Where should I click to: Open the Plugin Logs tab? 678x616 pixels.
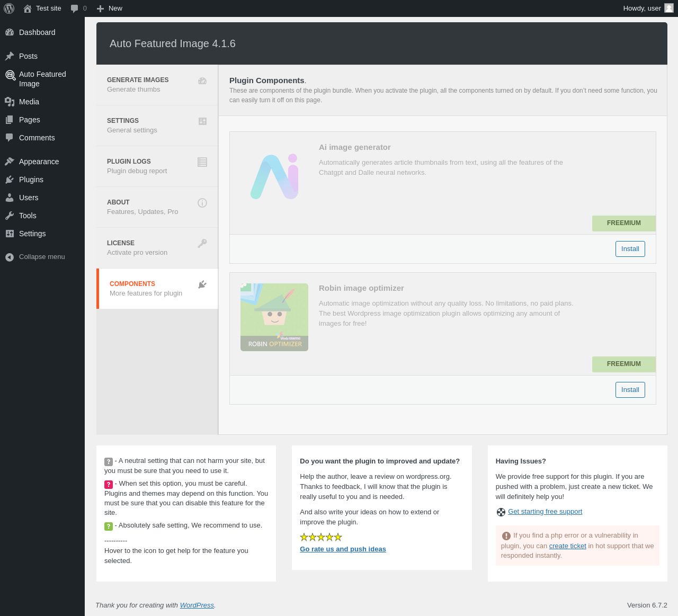pos(157,166)
